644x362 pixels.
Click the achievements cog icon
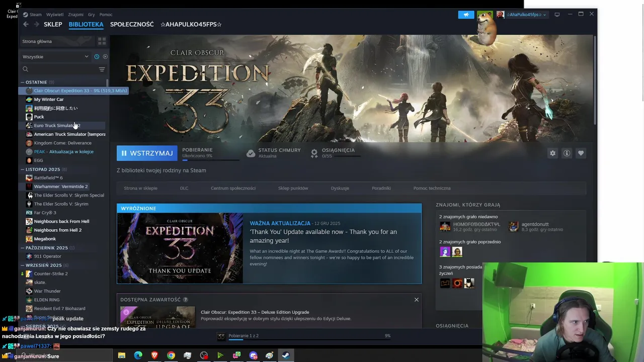click(314, 153)
